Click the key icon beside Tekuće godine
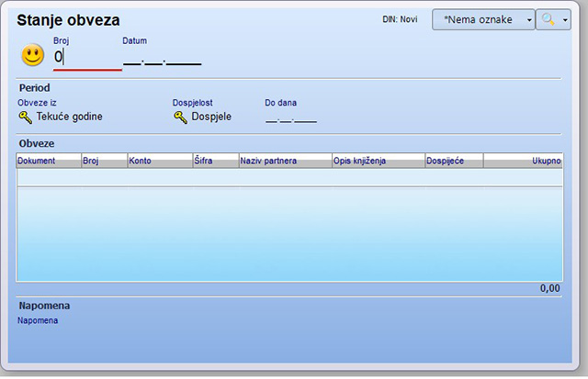This screenshot has width=588, height=379. 25,117
